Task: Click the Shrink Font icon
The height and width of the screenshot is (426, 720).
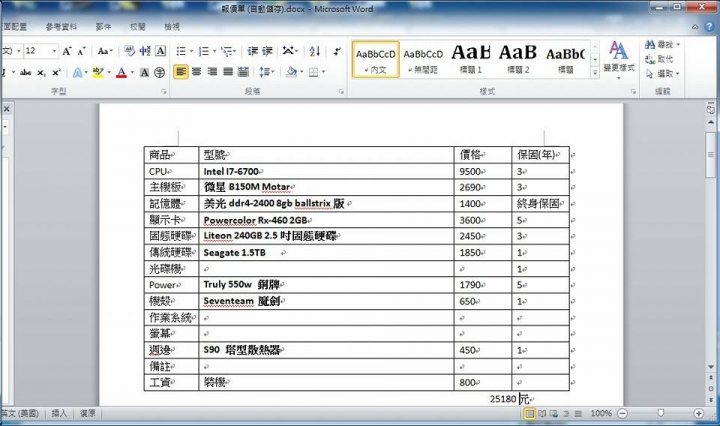Action: (x=81, y=51)
